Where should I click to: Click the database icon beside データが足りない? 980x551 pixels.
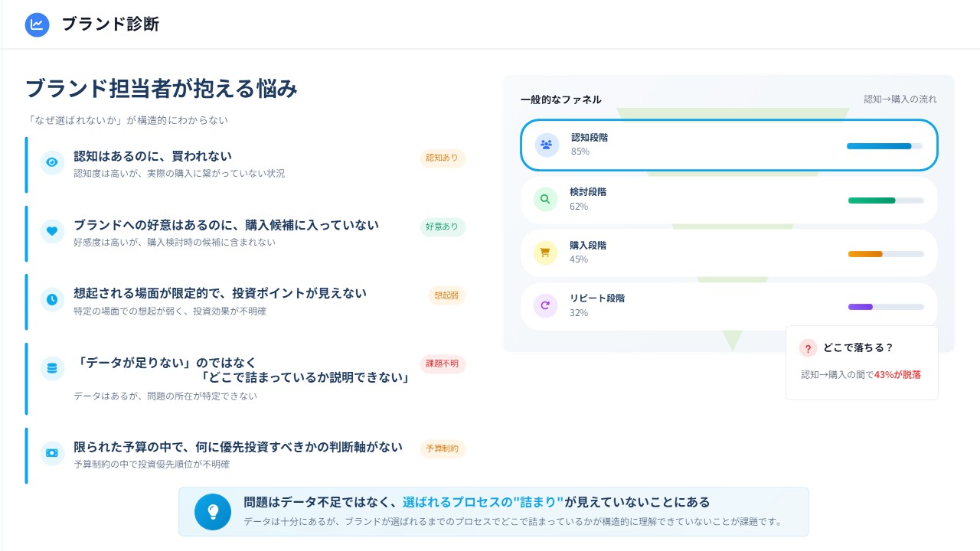tap(52, 368)
